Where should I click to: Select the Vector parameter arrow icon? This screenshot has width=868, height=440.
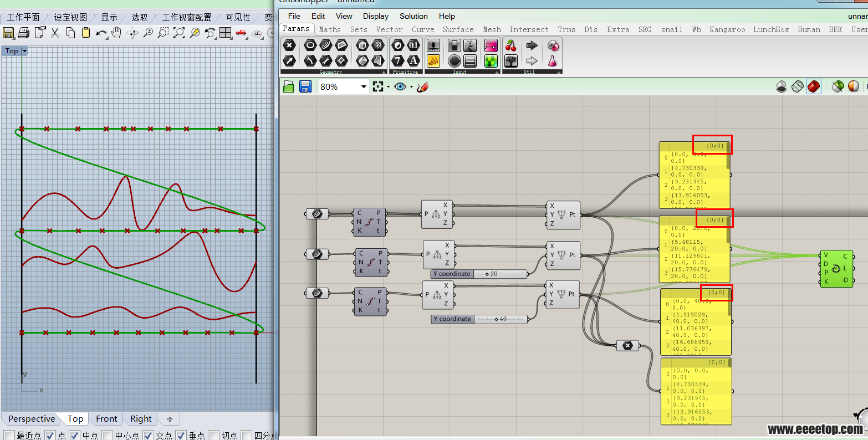[x=289, y=60]
